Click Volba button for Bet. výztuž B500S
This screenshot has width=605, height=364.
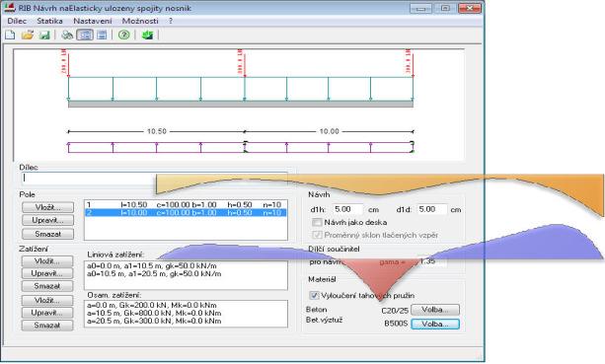(x=435, y=324)
